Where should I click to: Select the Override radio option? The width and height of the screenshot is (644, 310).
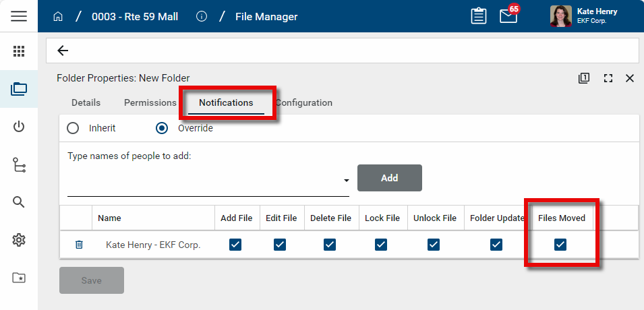coord(162,128)
